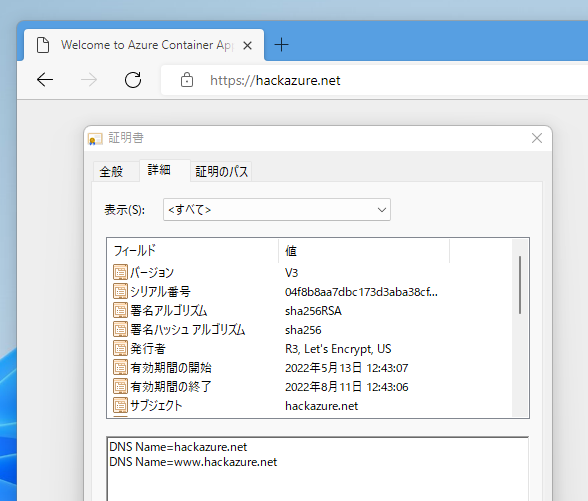Switch to the 全般 tab
This screenshot has width=588, height=501.
tap(116, 172)
